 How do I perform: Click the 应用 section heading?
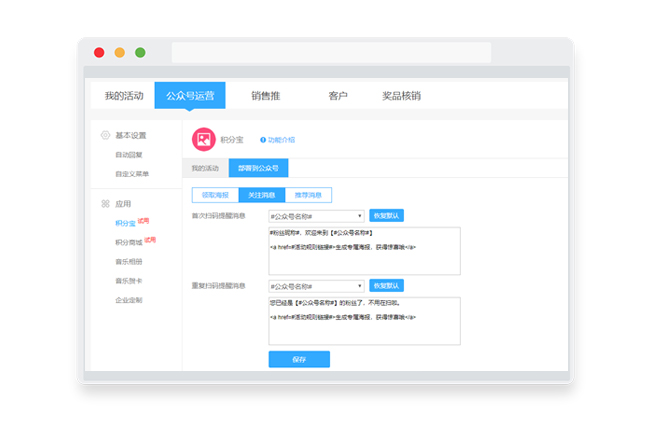123,204
